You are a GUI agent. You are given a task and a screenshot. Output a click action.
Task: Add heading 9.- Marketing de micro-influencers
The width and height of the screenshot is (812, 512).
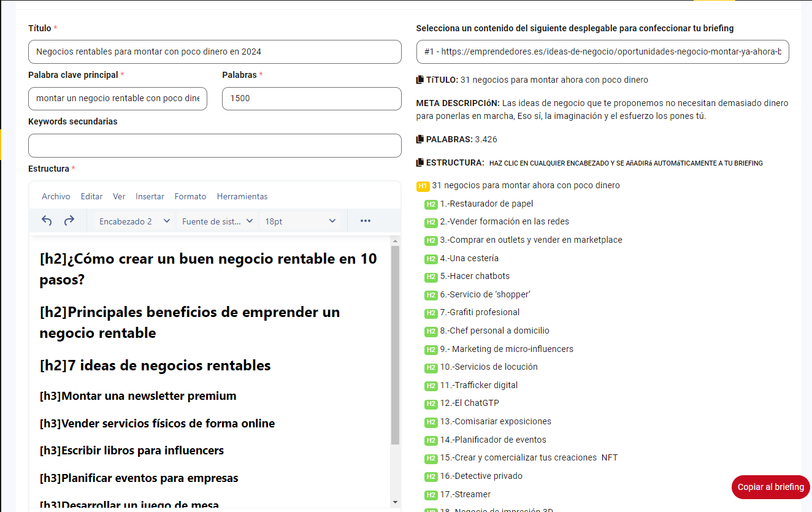point(507,349)
